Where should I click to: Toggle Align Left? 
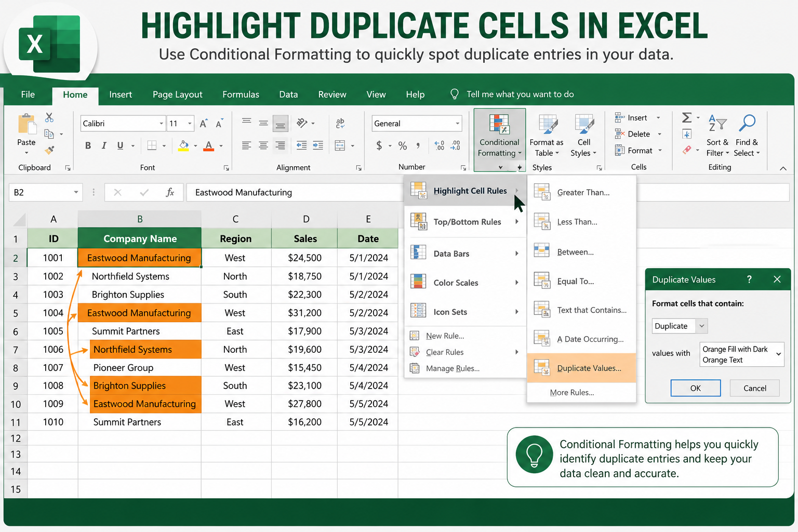tap(247, 145)
